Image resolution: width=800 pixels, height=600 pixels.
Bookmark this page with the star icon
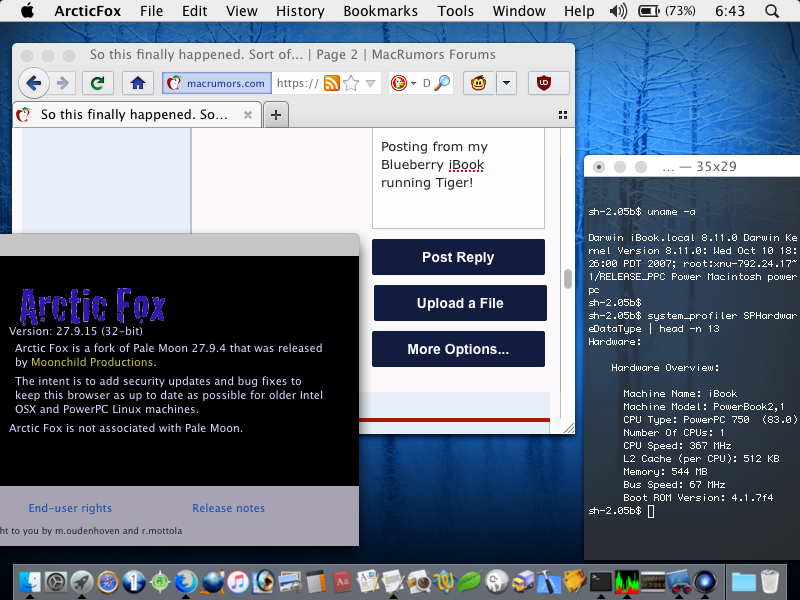(x=351, y=83)
